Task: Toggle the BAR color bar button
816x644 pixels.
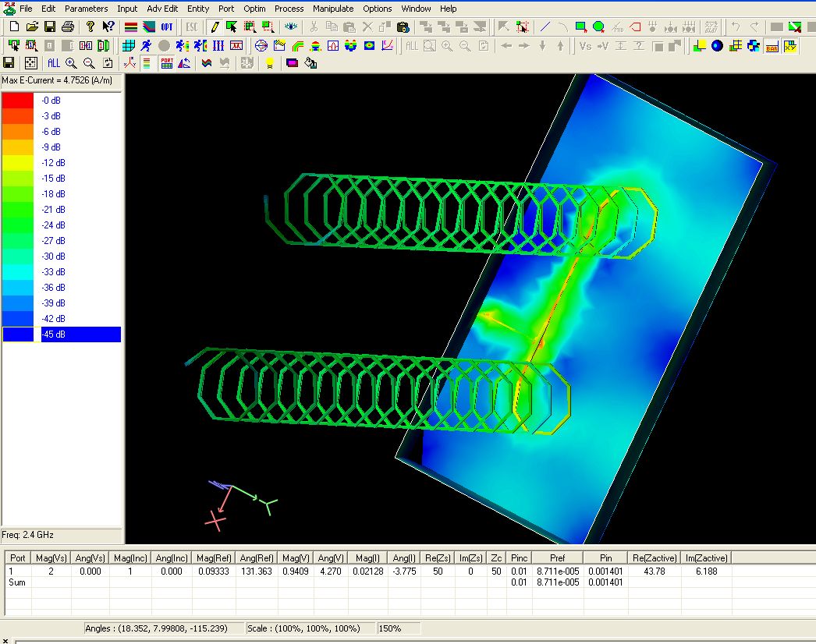Action: tap(772, 46)
